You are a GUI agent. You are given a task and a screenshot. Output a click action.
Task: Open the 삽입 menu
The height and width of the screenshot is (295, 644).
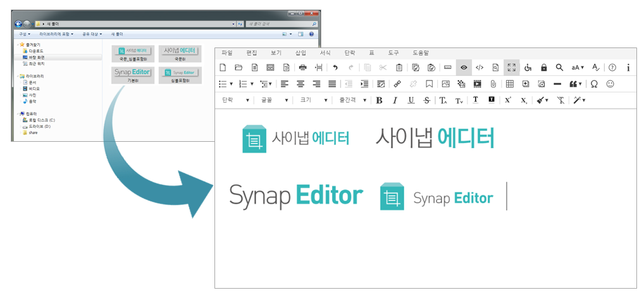point(300,53)
